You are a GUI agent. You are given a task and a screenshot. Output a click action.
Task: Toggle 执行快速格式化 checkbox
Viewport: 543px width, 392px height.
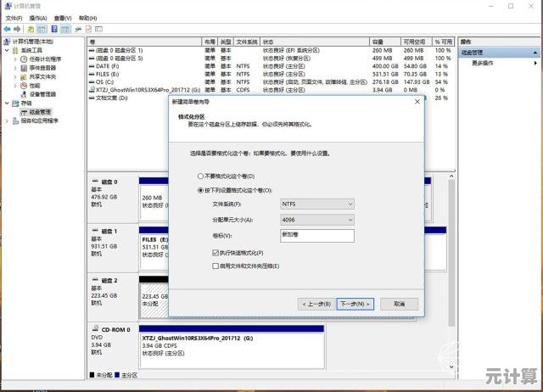216,253
